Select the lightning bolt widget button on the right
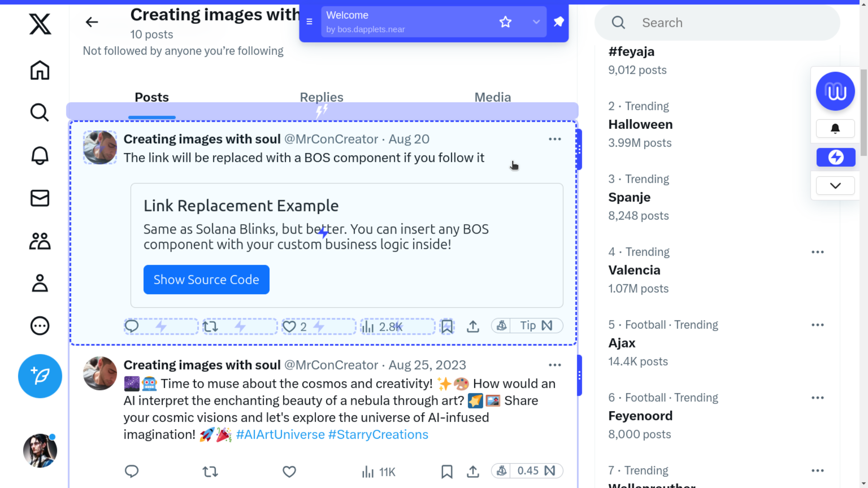868x488 pixels. (x=835, y=157)
